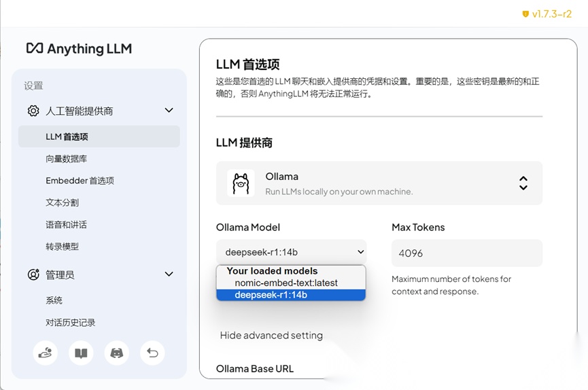Click the LLM 提供商 heading
This screenshot has width=588, height=390.
click(x=244, y=143)
